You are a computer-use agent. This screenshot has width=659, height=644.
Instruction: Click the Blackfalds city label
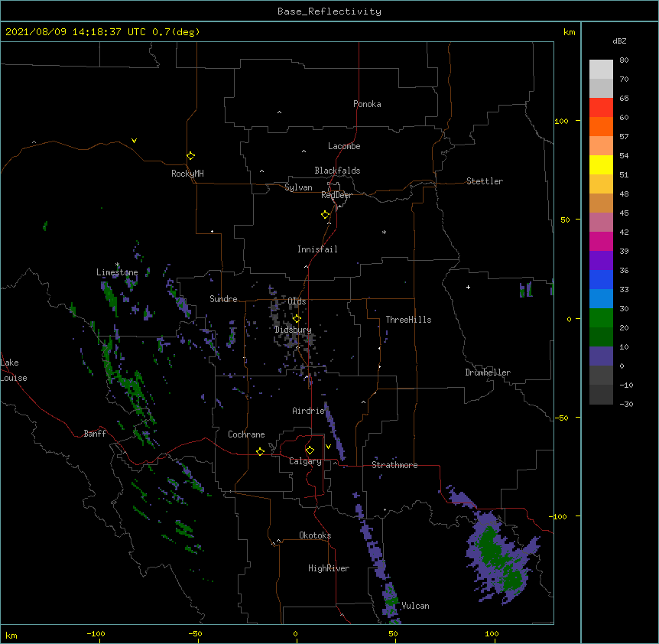point(337,171)
